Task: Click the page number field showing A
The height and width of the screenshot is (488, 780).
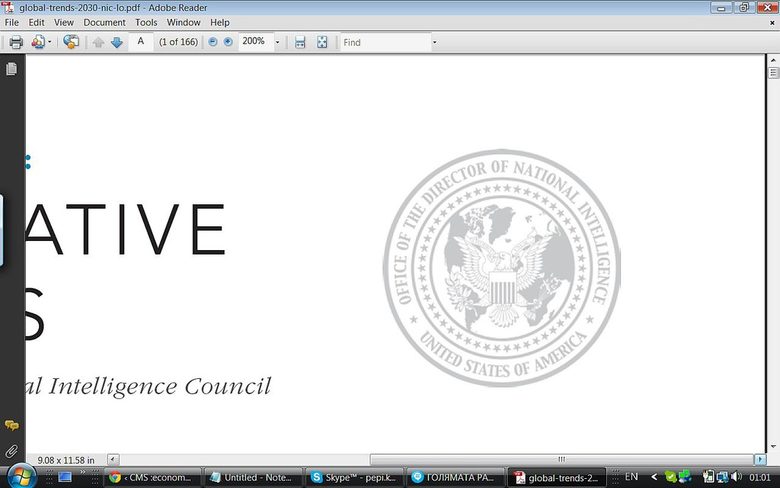Action: pos(141,42)
